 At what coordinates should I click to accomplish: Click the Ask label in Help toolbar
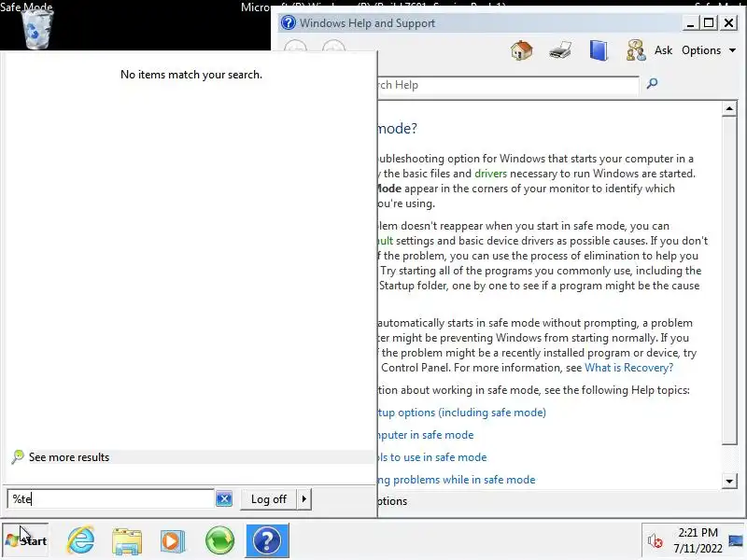click(x=663, y=50)
